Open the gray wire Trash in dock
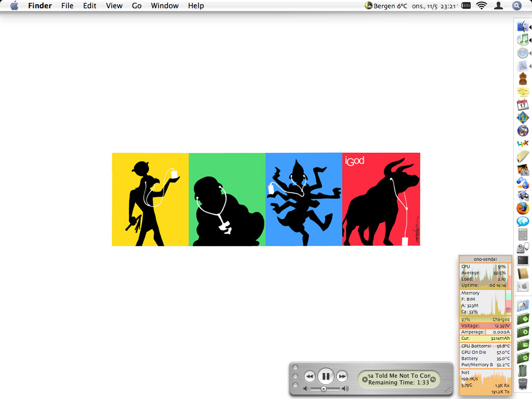The image size is (532, 399). [x=523, y=384]
